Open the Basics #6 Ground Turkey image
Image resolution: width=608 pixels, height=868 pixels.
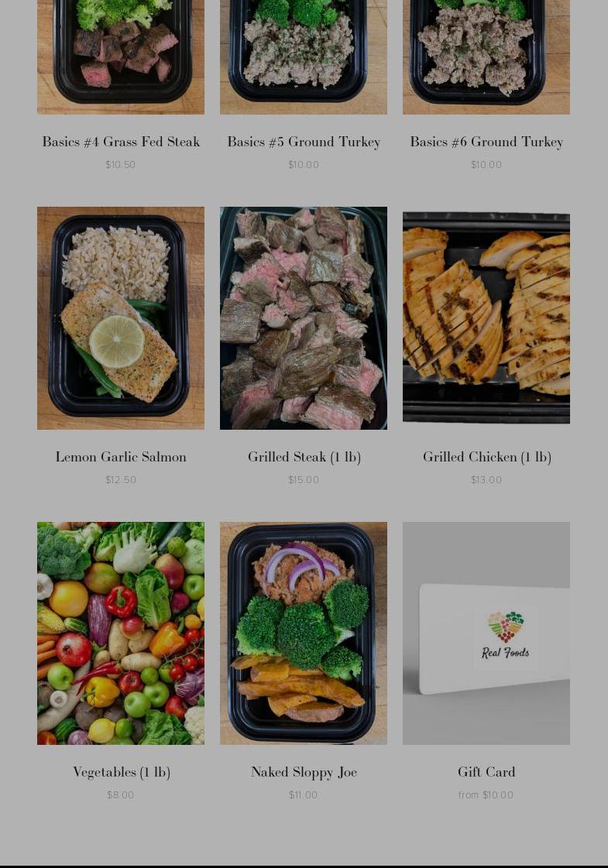486,57
